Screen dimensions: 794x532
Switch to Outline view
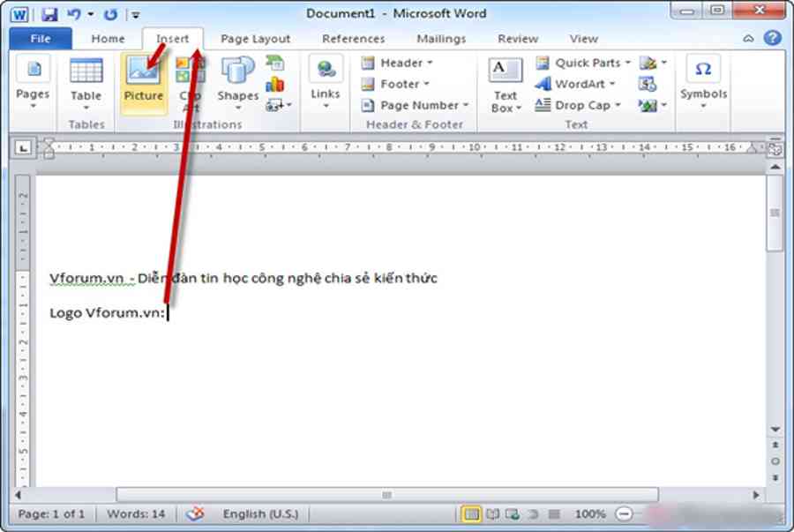[x=533, y=514]
